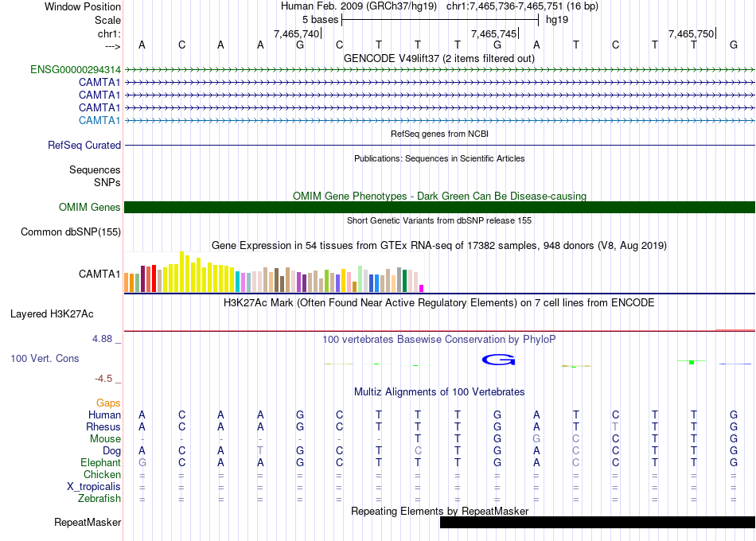Click the 100 vertebrates Basewise Conservation title
Image resolution: width=756 pixels, height=541 pixels.
pos(439,340)
